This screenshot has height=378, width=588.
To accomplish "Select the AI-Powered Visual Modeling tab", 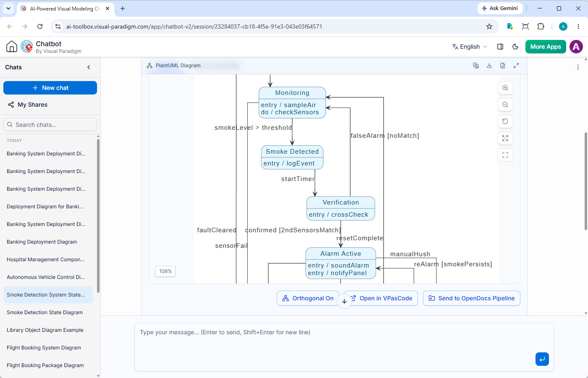I will (x=65, y=8).
